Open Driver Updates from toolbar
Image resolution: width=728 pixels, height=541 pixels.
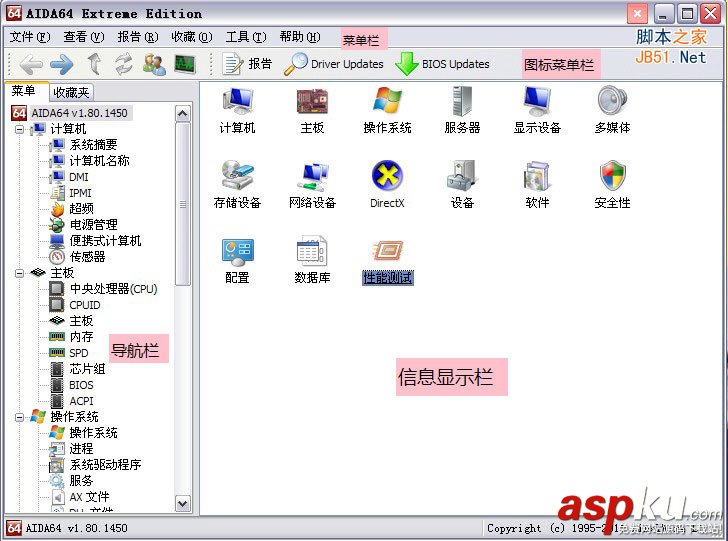(333, 64)
